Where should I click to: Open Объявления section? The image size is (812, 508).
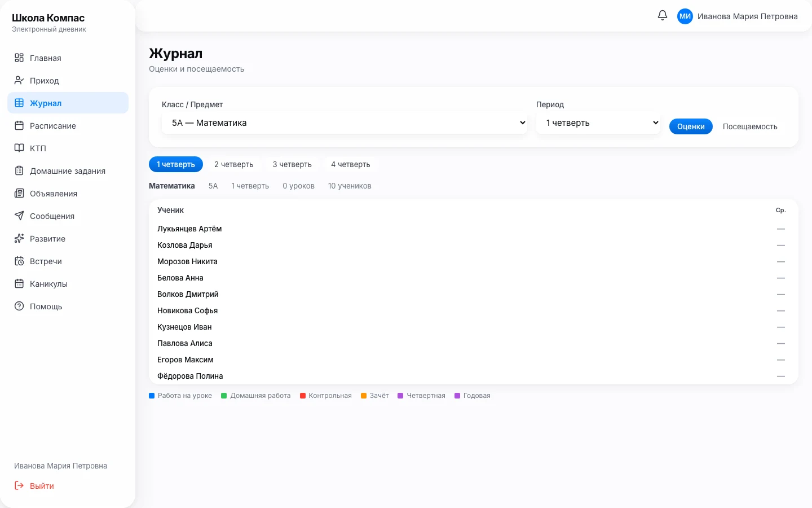[68, 193]
